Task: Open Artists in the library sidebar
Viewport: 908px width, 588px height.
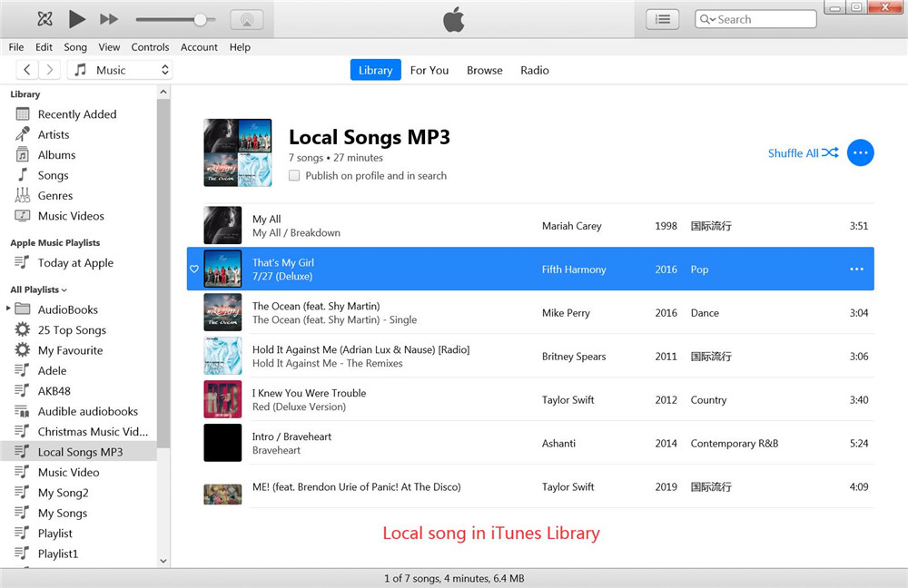Action: (x=54, y=134)
